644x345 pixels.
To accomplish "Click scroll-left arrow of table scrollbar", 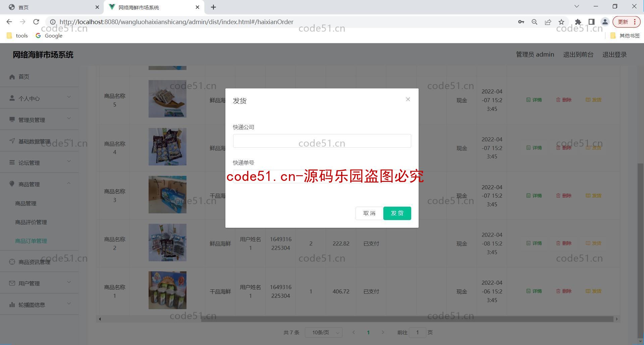I will (100, 319).
